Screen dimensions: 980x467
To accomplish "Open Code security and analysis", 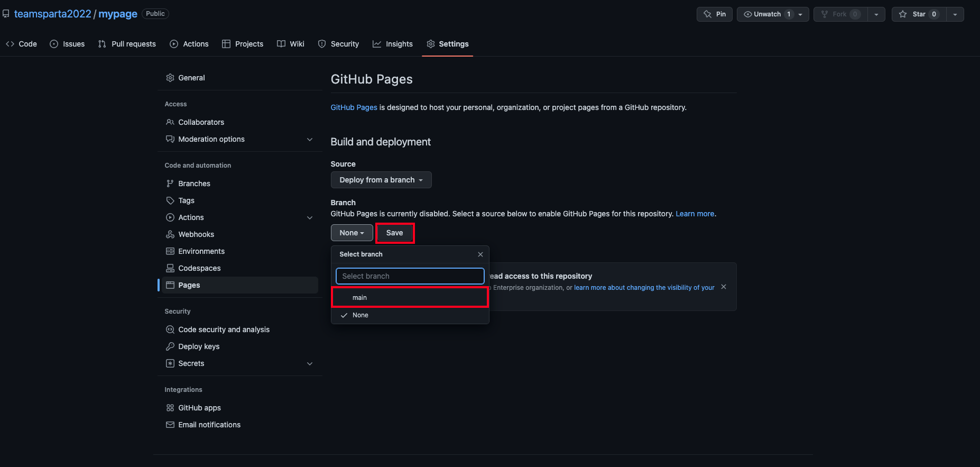I will point(240,329).
